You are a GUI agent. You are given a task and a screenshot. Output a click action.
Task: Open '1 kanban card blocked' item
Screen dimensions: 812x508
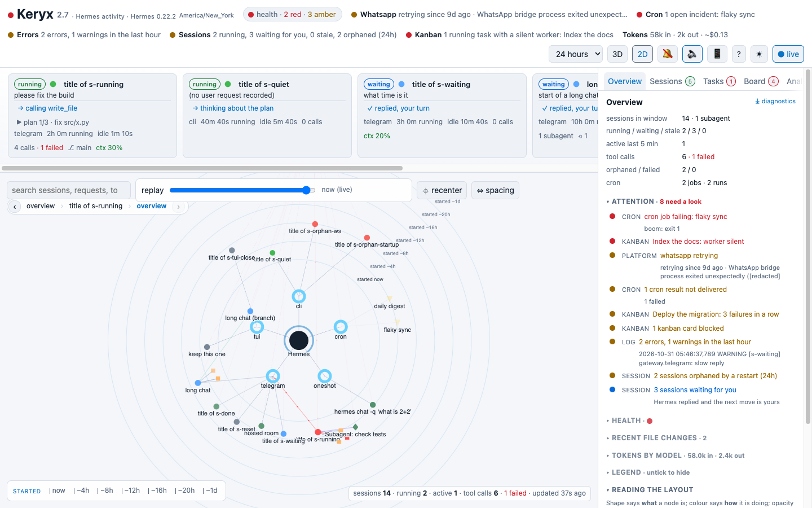pyautogui.click(x=688, y=329)
